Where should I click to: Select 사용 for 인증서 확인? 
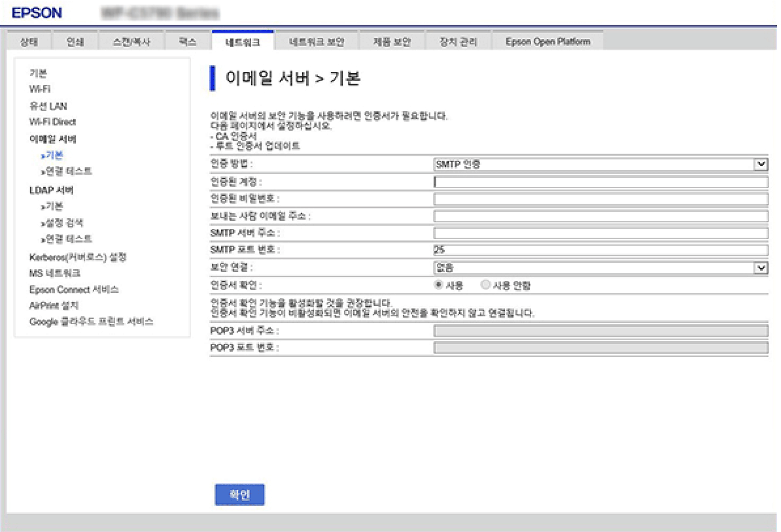click(439, 285)
